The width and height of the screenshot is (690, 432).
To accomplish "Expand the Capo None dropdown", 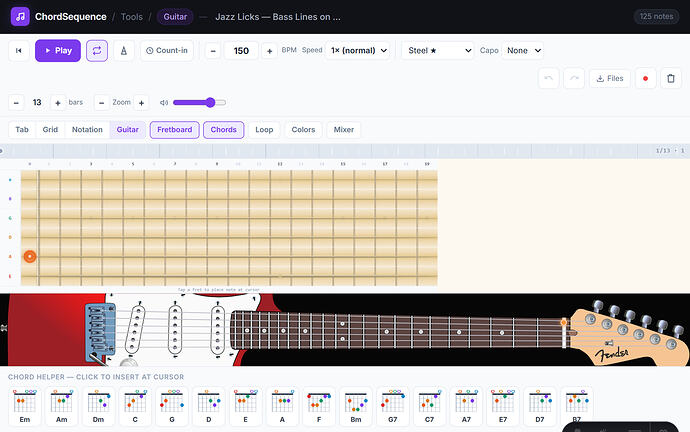I will 523,51.
